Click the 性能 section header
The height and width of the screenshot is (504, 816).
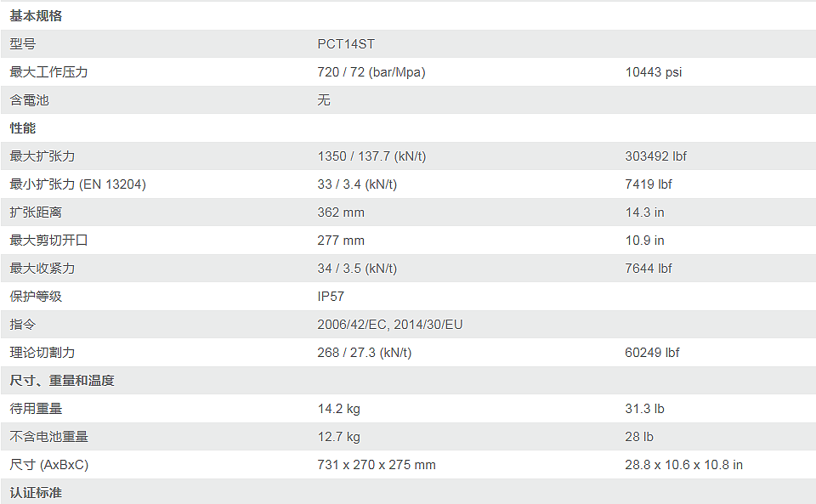pos(23,128)
